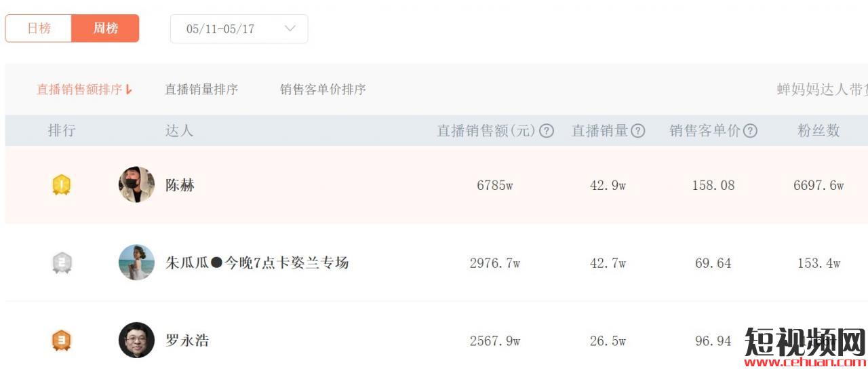Expand the date picker chevron arrow
Screen dimensions: 868x369
click(x=290, y=28)
